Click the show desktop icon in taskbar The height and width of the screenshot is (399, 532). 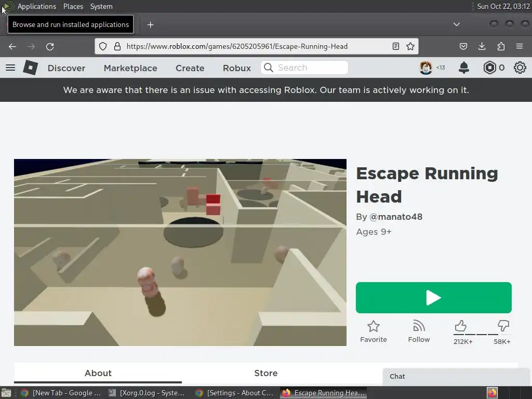click(x=6, y=393)
